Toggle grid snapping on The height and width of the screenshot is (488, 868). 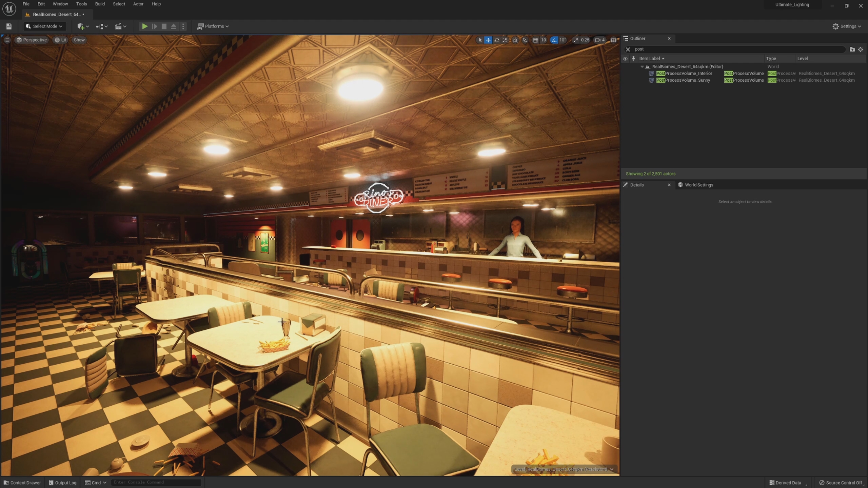pyautogui.click(x=535, y=40)
